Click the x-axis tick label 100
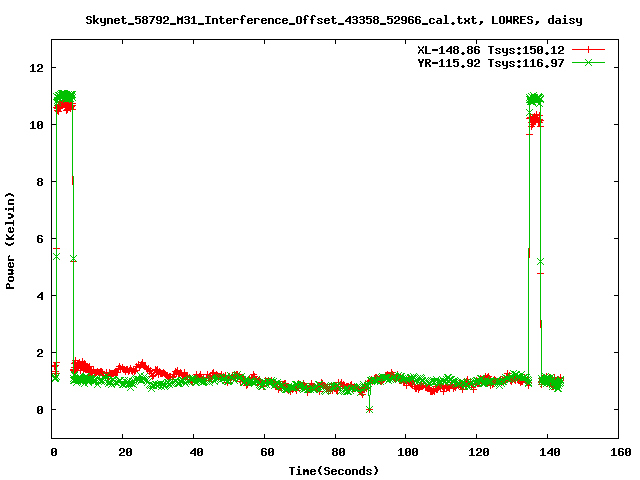 pyautogui.click(x=408, y=452)
